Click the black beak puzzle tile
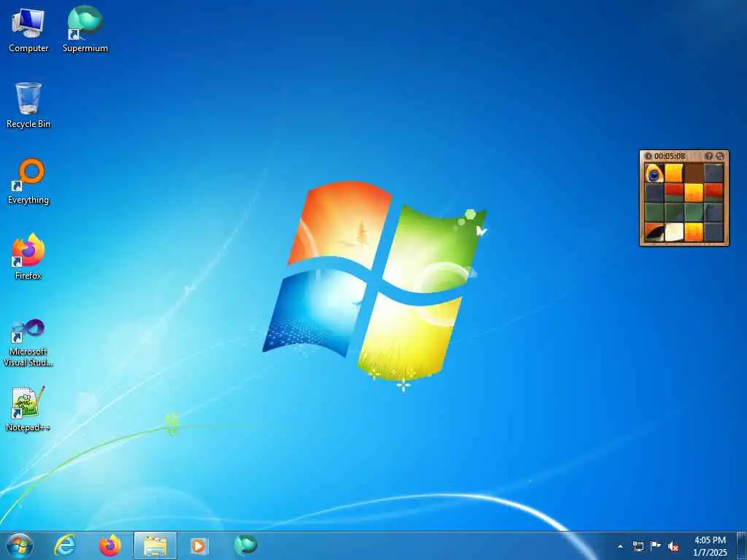This screenshot has width=747, height=560. click(x=654, y=233)
